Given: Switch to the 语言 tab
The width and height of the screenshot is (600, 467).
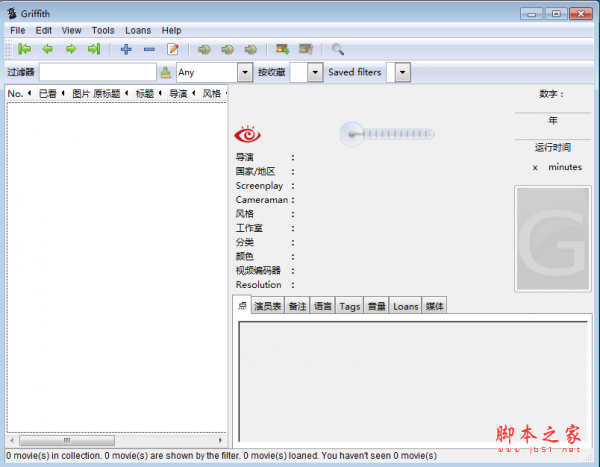Looking at the screenshot, I should pos(323,306).
